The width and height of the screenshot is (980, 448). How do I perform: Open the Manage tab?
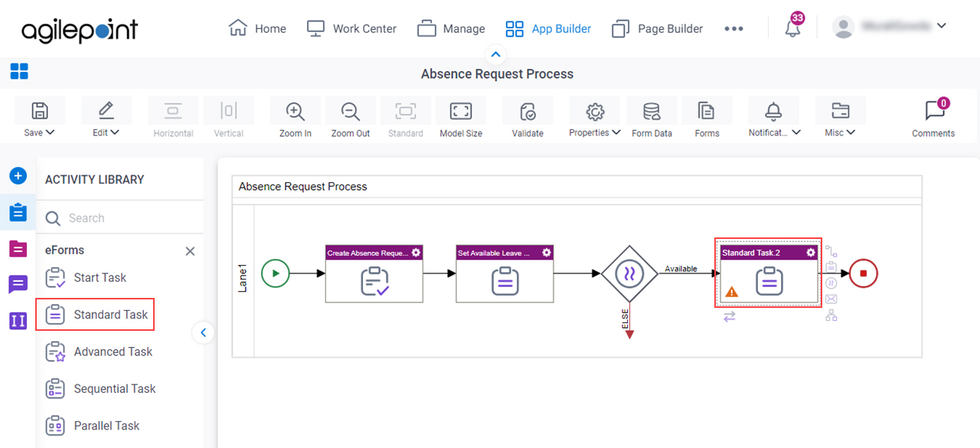tap(451, 28)
